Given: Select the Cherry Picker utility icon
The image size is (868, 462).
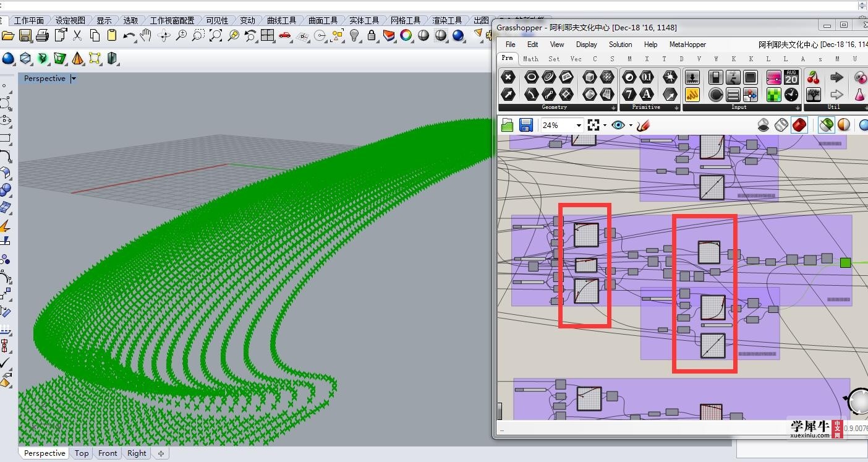Looking at the screenshot, I should coord(814,77).
